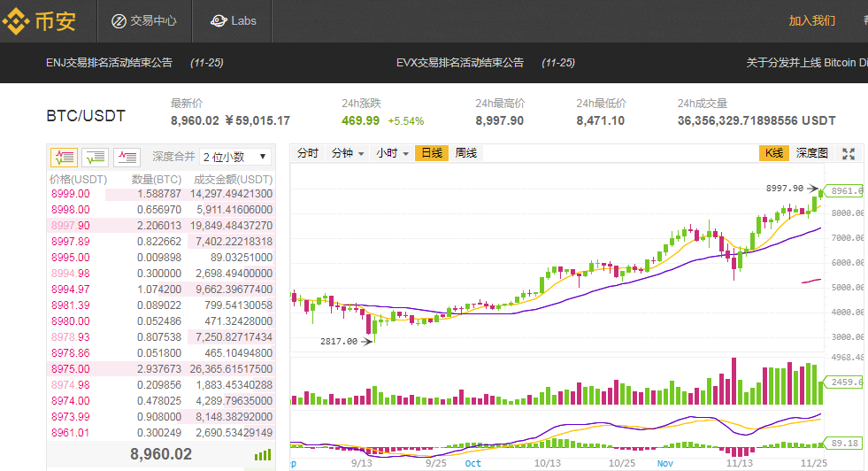Expand the 分钟 minute interval dropdown
This screenshot has height=471, width=868.
point(348,153)
